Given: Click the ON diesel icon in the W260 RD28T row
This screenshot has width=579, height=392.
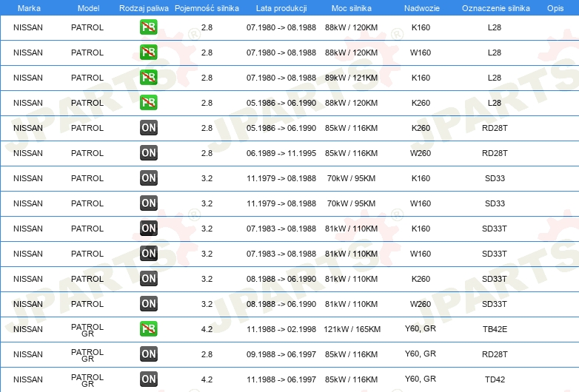Looking at the screenshot, I should coord(148,152).
